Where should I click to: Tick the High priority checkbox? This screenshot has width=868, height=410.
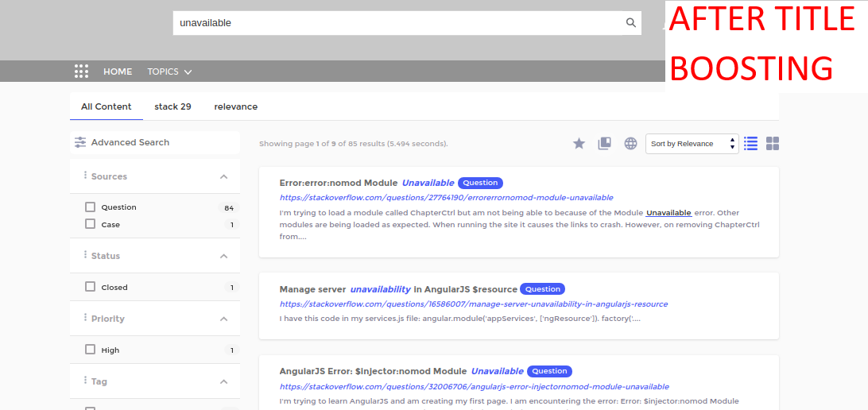[x=91, y=350]
